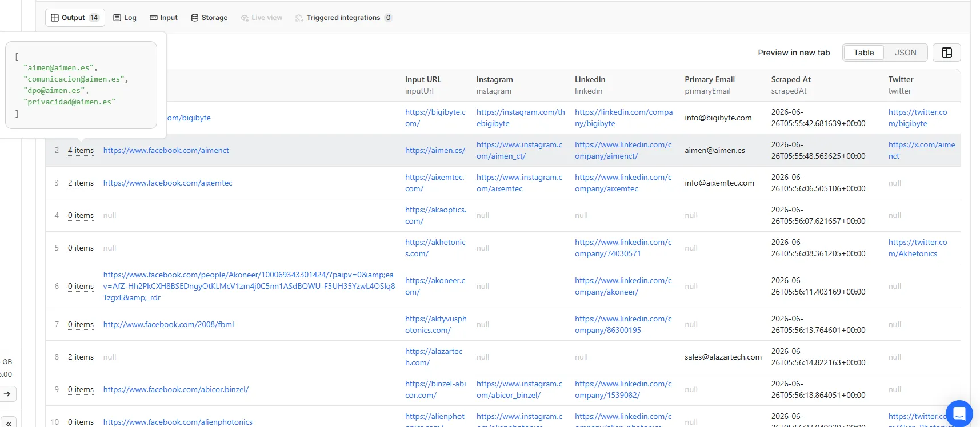Open the akhetonics.com input URL
980x427 pixels.
[x=435, y=248]
